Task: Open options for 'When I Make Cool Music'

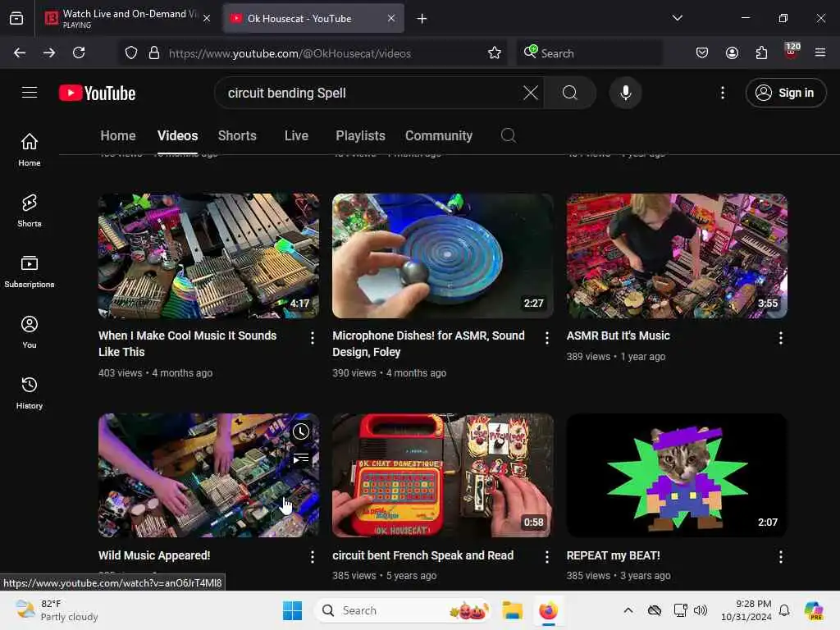Action: (313, 337)
